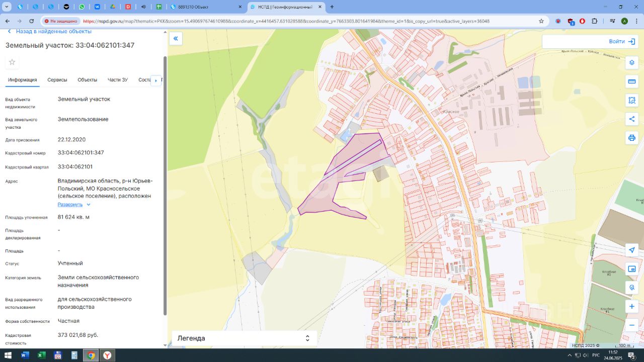This screenshot has width=644, height=362.
Task: Select the ruler measurement tool
Action: tap(631, 81)
